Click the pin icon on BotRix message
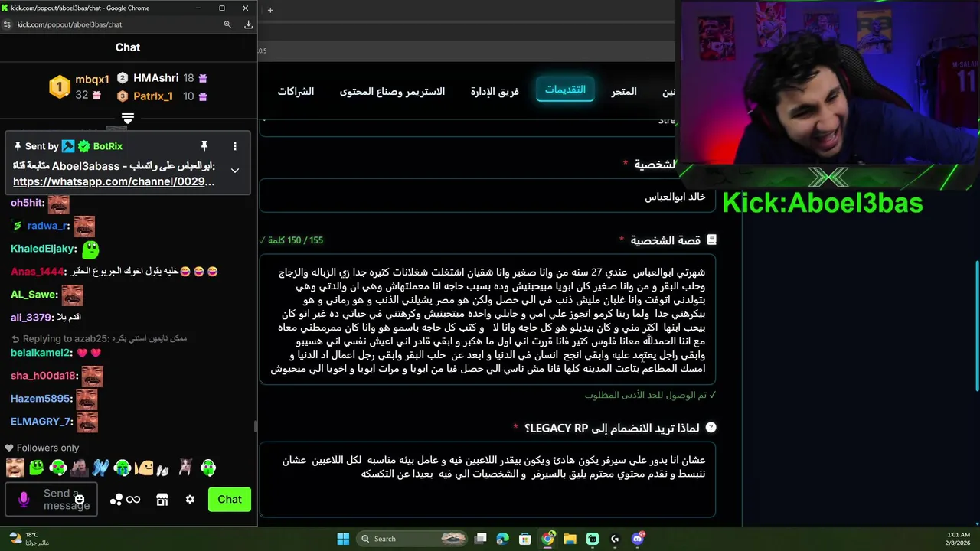 point(204,146)
